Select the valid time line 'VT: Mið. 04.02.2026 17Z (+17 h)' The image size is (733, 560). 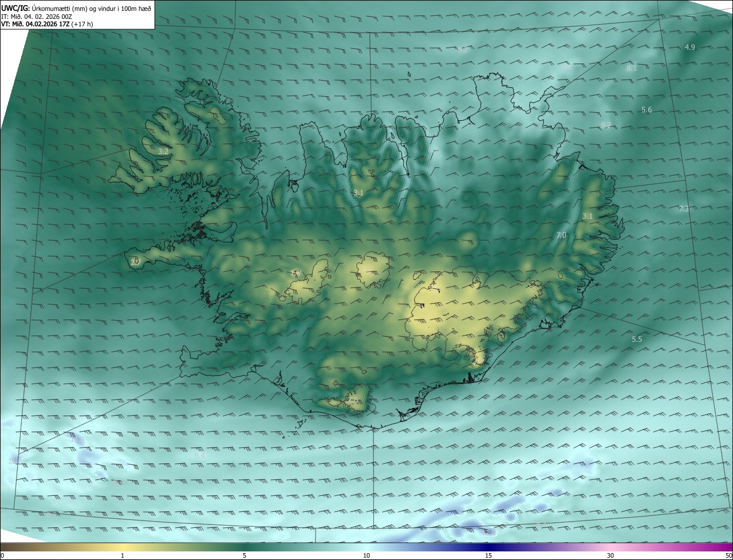coord(47,24)
